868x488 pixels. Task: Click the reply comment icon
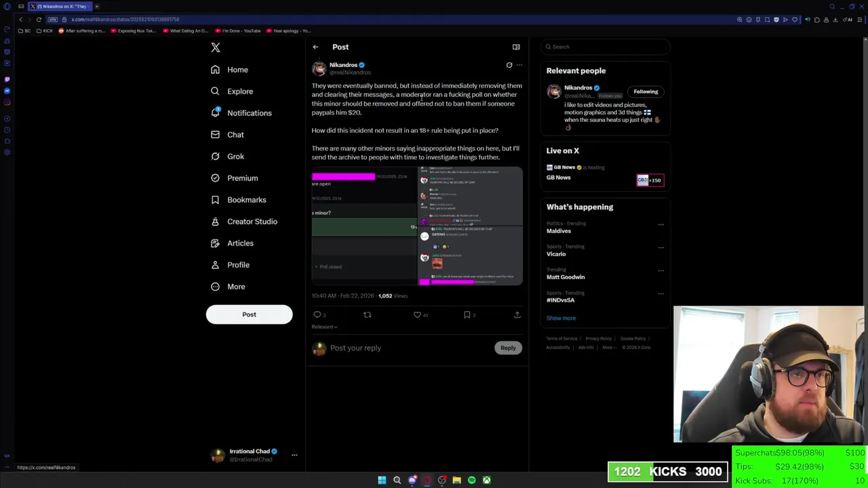tap(317, 314)
